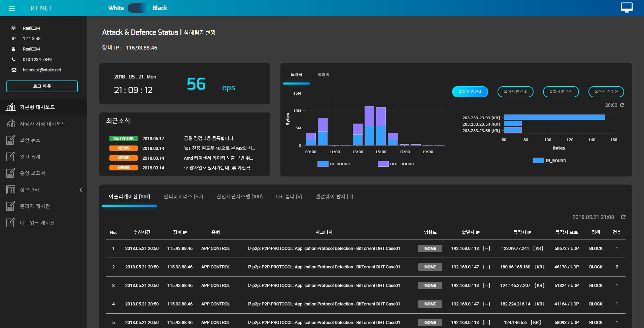Click 네트워크 게시판 edit icon

pos(11,223)
